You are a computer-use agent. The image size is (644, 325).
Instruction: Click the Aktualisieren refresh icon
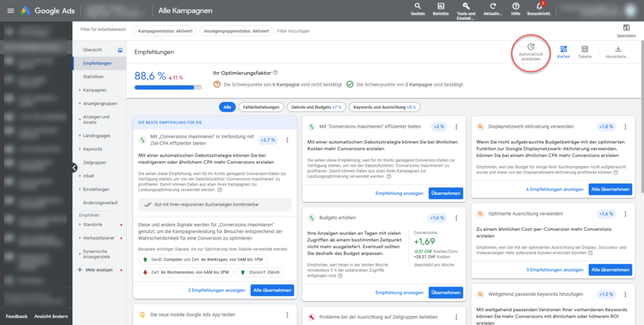point(493,6)
